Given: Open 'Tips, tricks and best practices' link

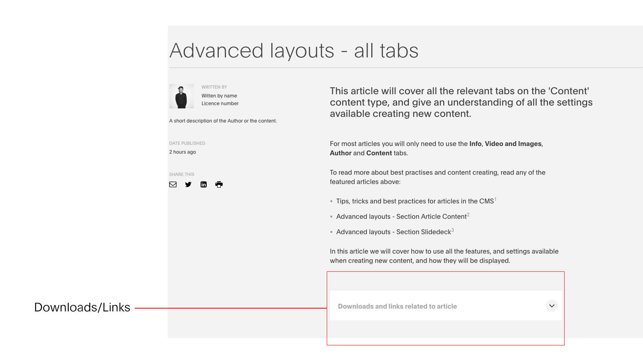Looking at the screenshot, I should [415, 201].
